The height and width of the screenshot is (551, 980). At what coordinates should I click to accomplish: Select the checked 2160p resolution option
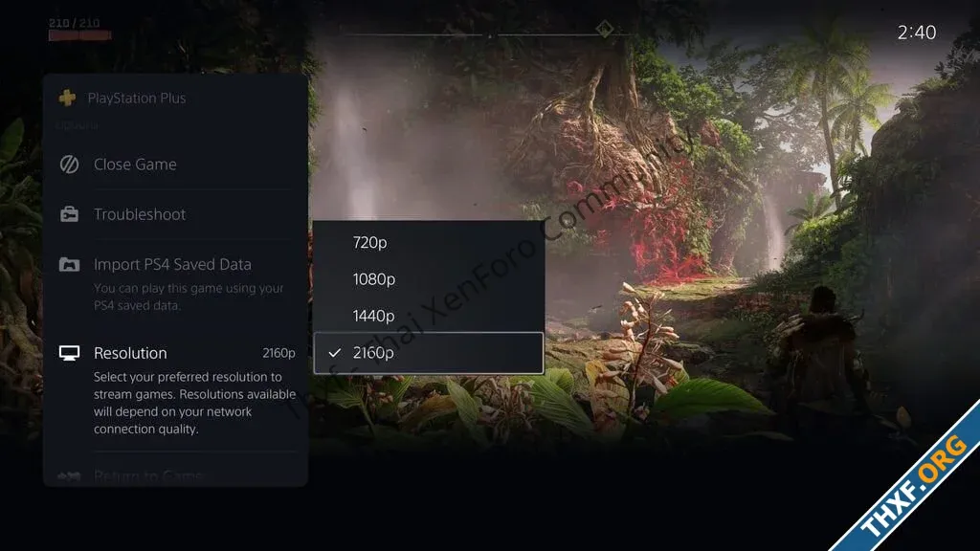pos(428,353)
